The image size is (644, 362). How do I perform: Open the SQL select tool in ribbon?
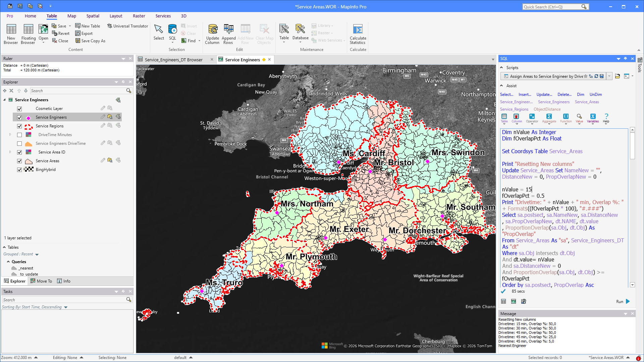pyautogui.click(x=172, y=33)
